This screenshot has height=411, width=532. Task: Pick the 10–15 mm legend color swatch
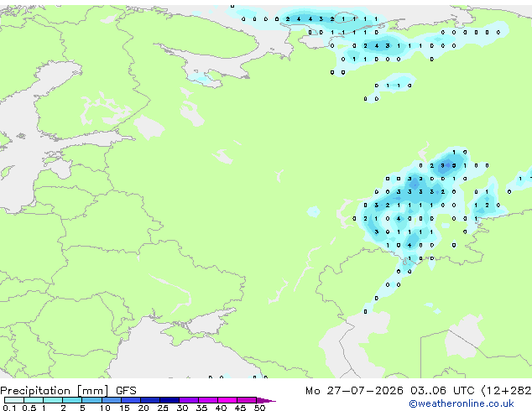(x=111, y=400)
